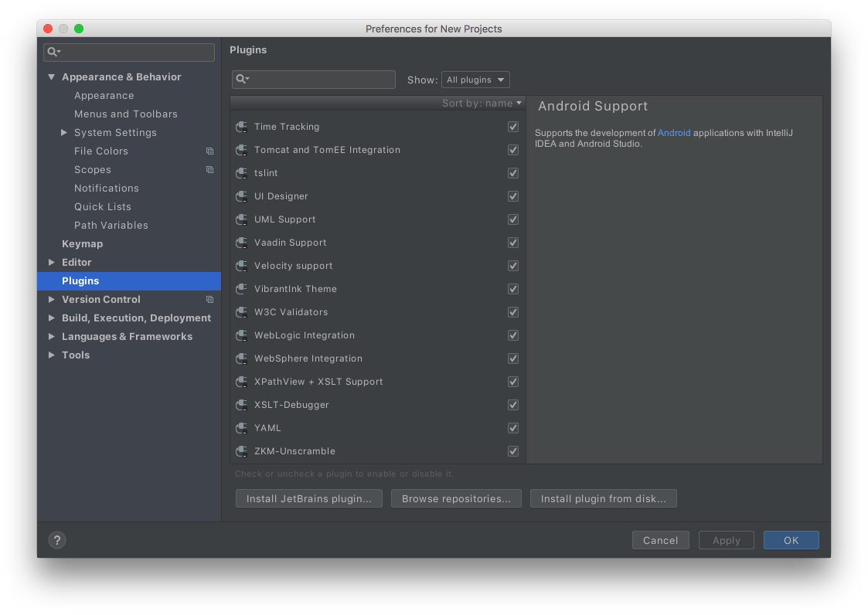Click the plugin icon beside Vaadin Support

coord(241,243)
